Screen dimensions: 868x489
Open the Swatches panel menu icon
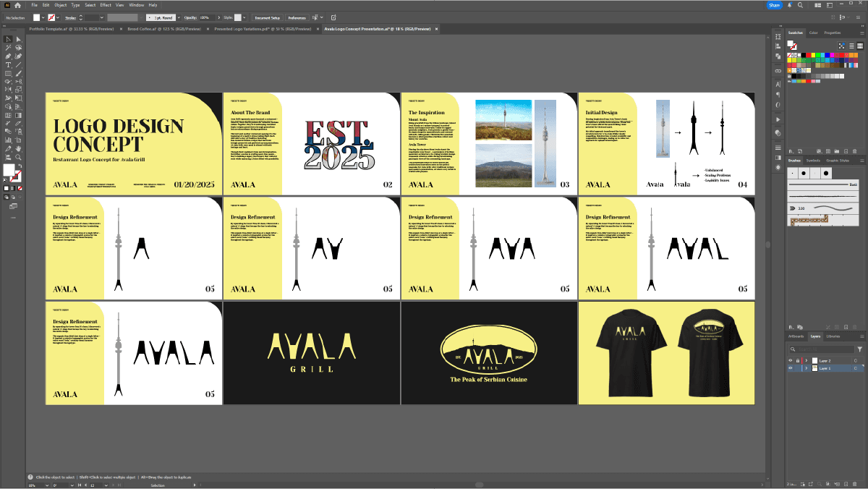tap(862, 33)
